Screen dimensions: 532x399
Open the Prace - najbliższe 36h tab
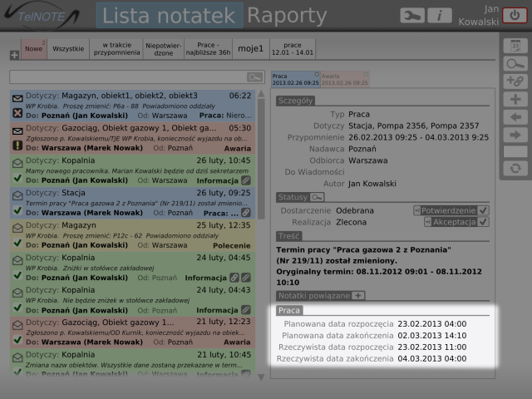208,49
